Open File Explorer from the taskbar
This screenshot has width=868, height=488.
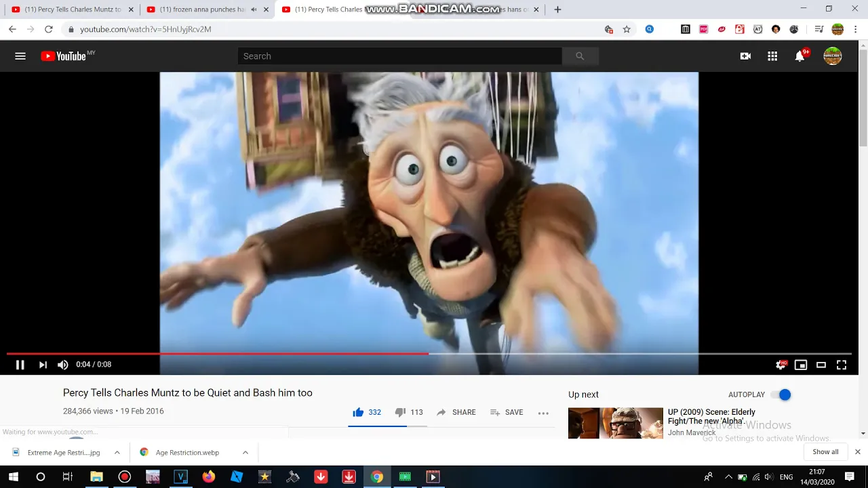click(96, 477)
